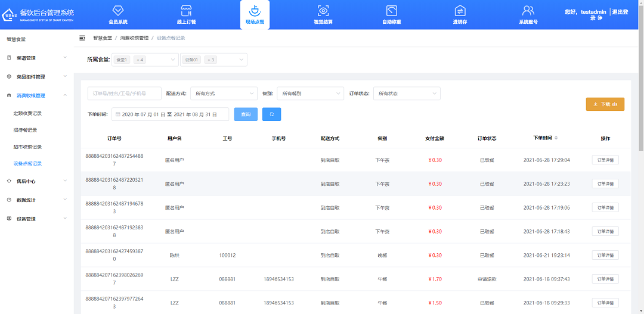Image resolution: width=644 pixels, height=314 pixels.
Task: Select 超市收银记录 in the sidebar
Action: point(27,147)
